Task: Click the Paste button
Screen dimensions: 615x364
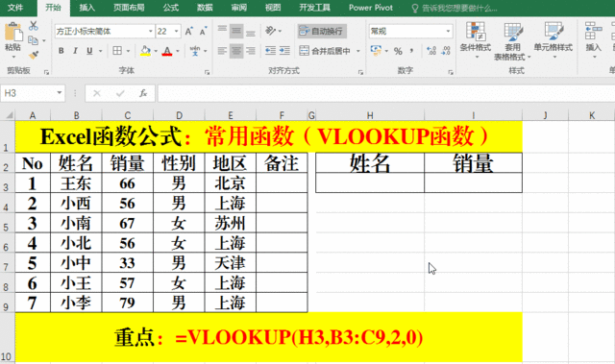Action: [x=13, y=39]
